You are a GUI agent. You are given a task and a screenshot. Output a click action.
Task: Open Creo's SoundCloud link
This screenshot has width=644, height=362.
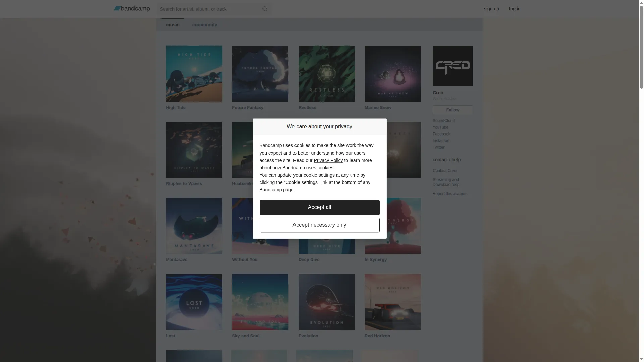444,121
